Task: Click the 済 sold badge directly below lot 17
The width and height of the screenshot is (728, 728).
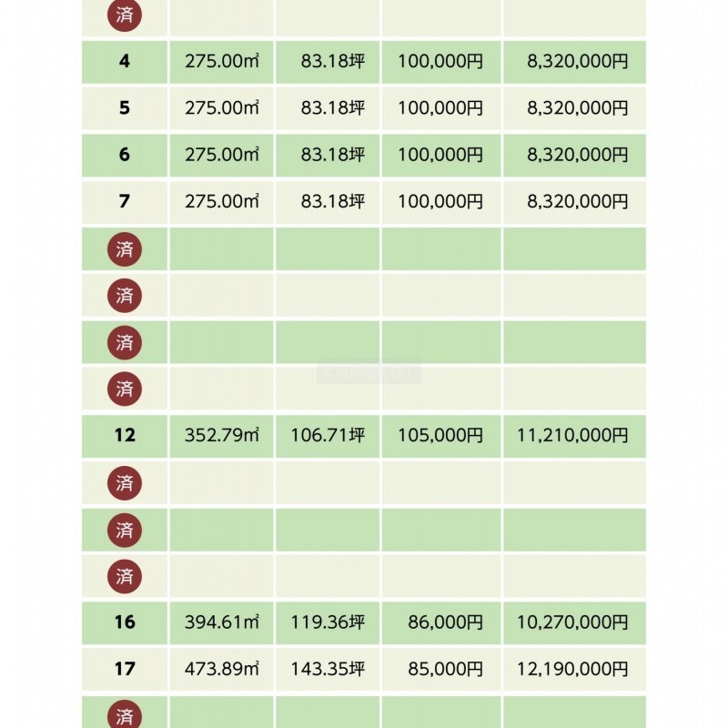Action: (125, 714)
